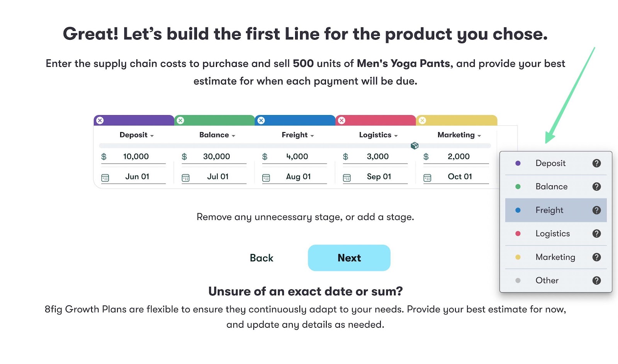Click the package handle on the timeline slider
Screen dimensions: 618x364
(415, 146)
